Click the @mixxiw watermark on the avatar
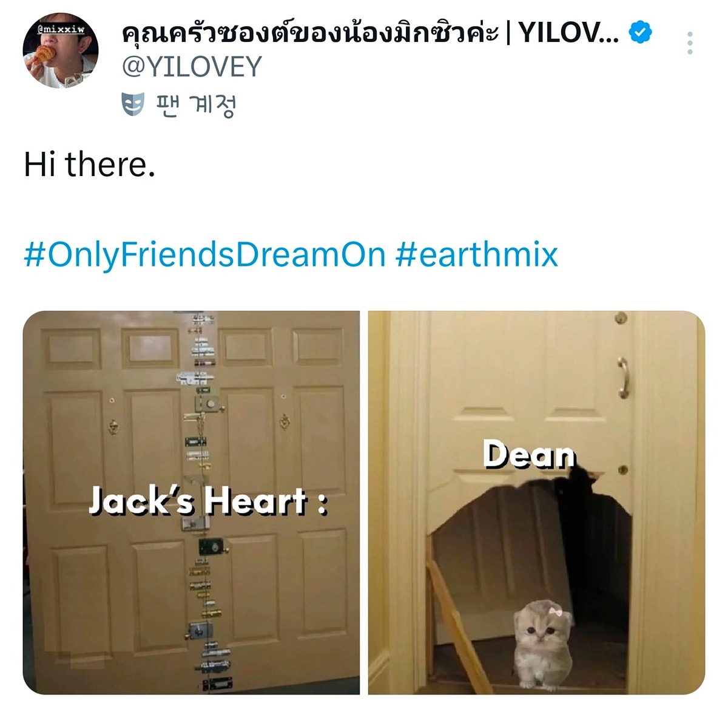Screen dimensions: 728x723 [60, 29]
